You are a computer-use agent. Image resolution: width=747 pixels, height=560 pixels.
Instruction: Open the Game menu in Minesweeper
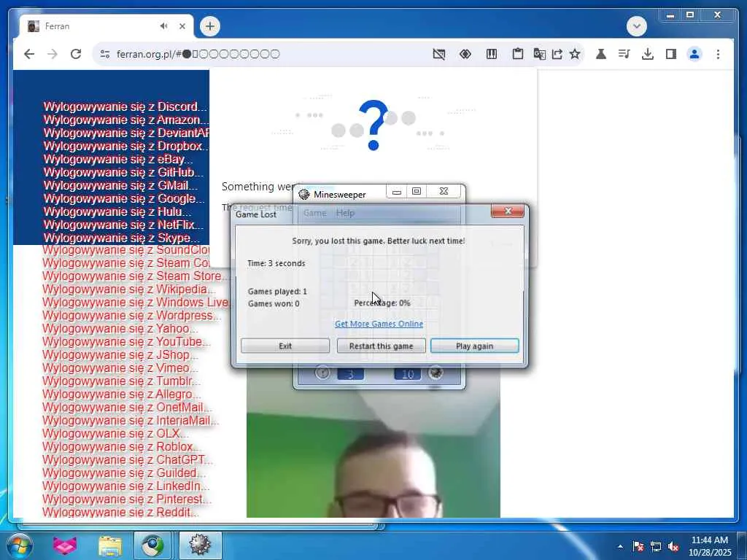click(315, 213)
